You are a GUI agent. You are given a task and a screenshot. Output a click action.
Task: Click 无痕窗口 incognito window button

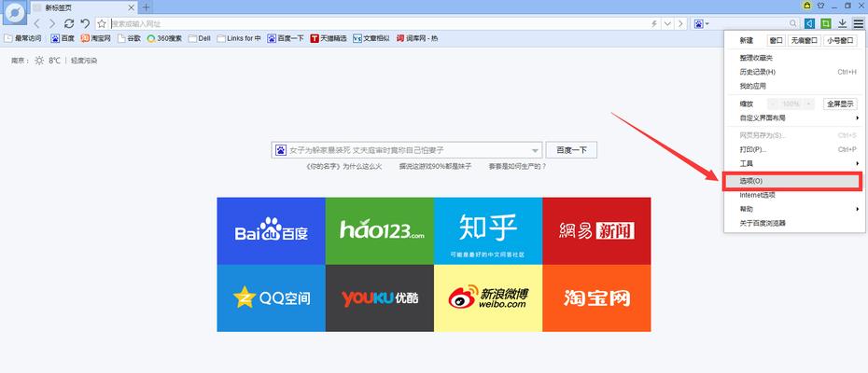tap(805, 40)
